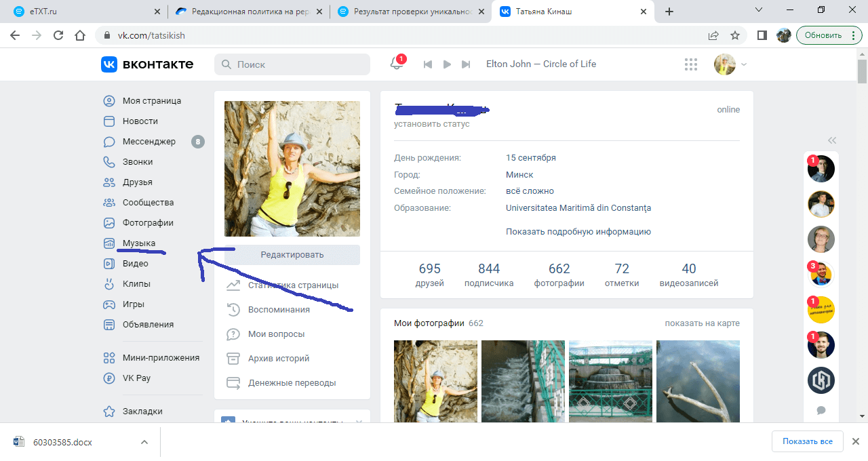Open dark hexagon logo chat avatar
This screenshot has height=461, width=868.
(x=821, y=380)
